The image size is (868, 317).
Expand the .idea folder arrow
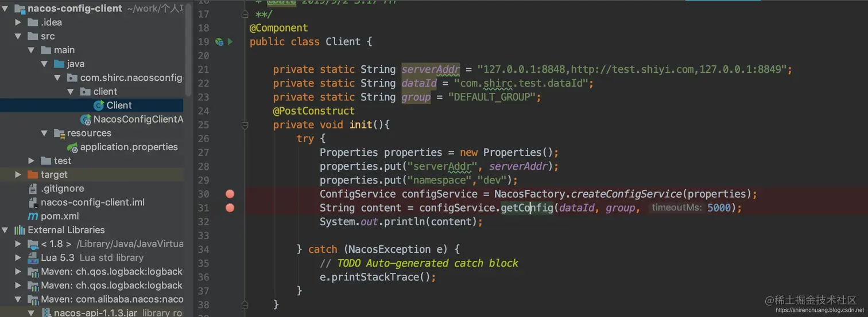coord(18,22)
